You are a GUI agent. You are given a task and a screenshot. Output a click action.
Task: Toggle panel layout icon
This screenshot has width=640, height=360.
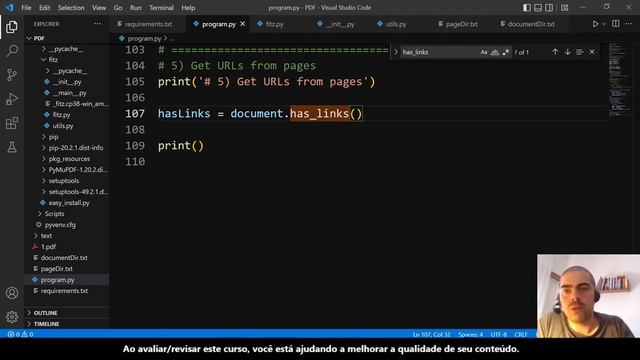(538, 8)
